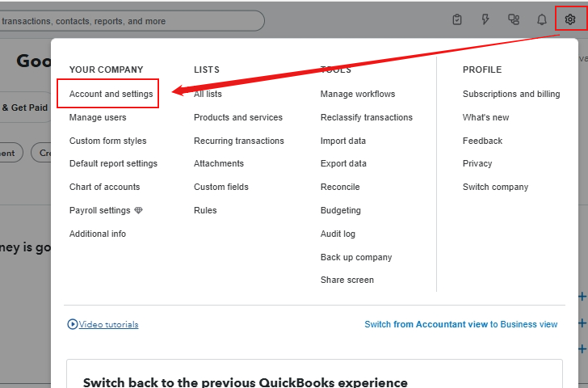Select Manage users
588x388 pixels.
click(98, 117)
